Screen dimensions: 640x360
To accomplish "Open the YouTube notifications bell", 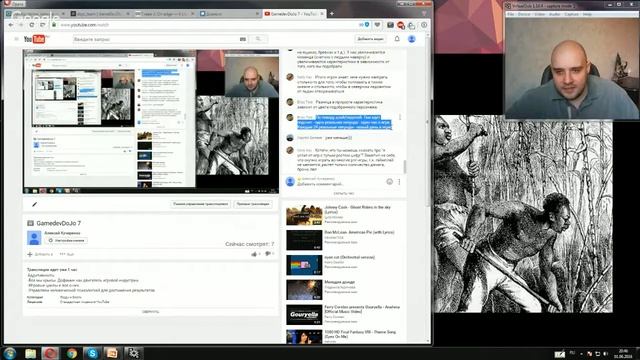I will click(397, 39).
